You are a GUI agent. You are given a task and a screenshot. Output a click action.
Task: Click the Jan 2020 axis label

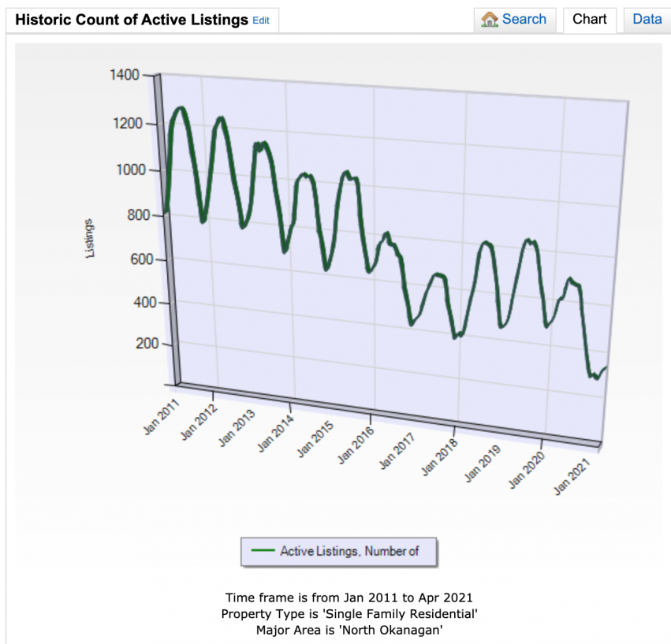coord(527,470)
